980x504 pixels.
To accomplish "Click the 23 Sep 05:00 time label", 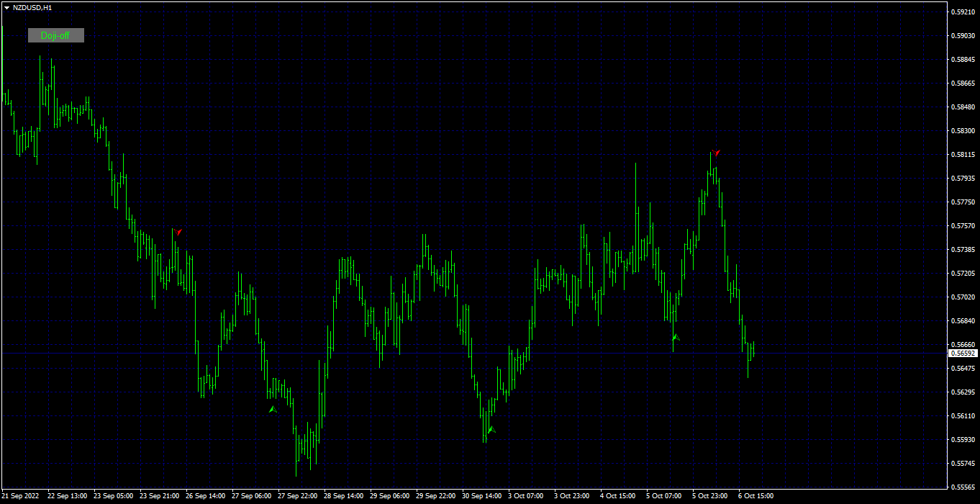I will [113, 496].
